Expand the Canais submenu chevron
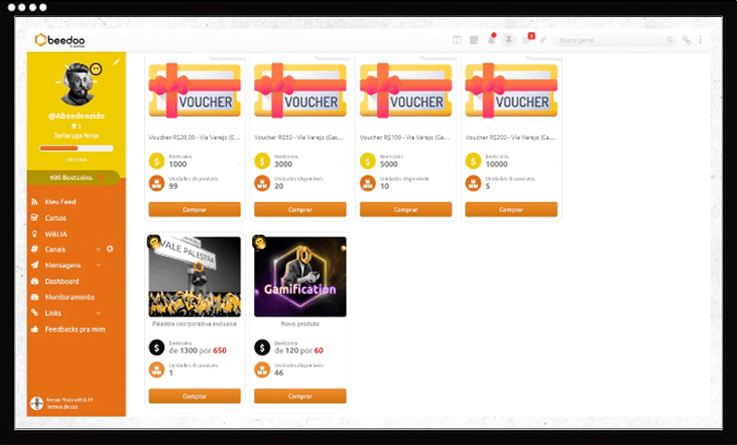The height and width of the screenshot is (445, 737). tap(98, 250)
